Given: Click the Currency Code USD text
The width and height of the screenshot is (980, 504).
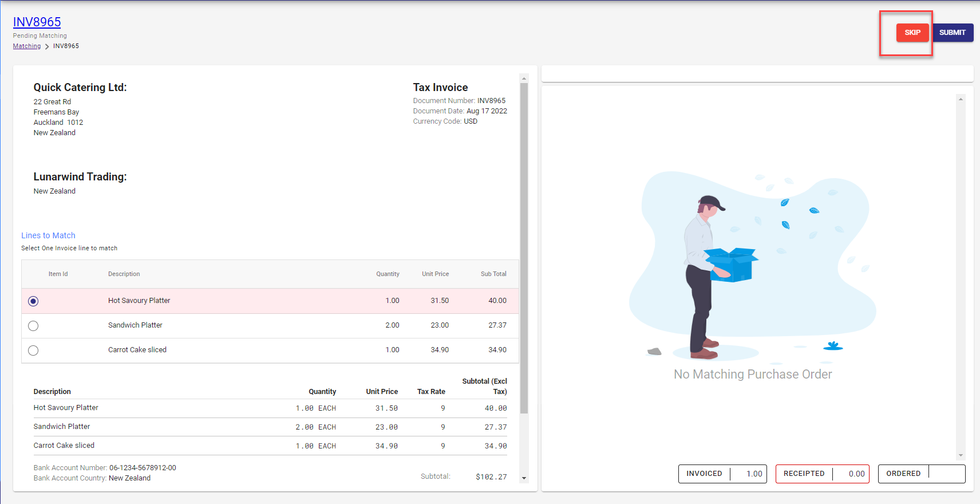Looking at the screenshot, I should click(445, 121).
